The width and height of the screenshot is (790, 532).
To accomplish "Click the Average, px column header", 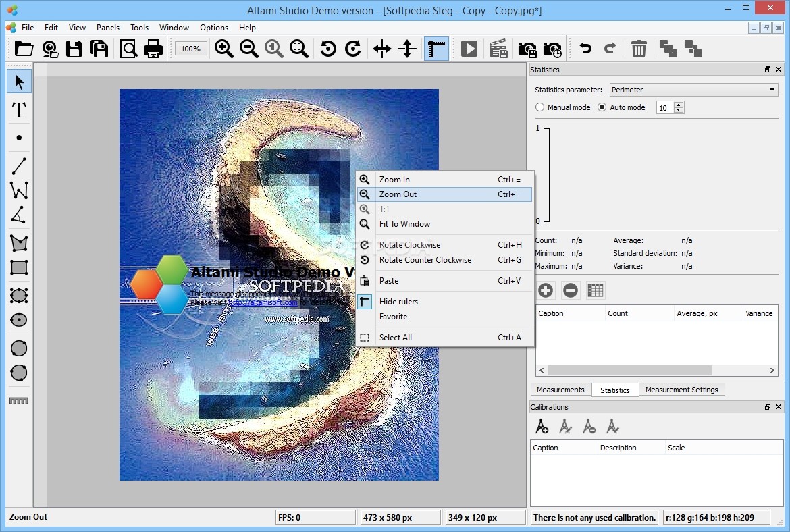I will coord(708,313).
